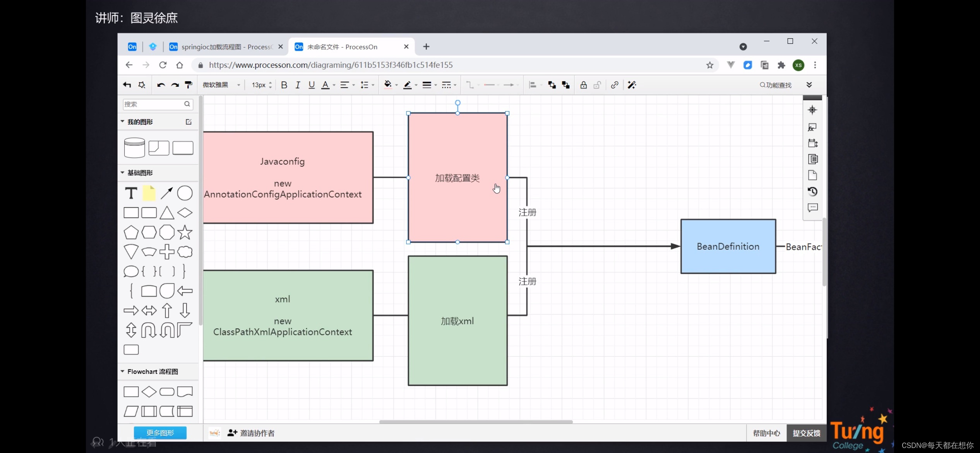The height and width of the screenshot is (453, 980).
Task: Click the 更多图形 more shapes button
Action: (x=160, y=433)
